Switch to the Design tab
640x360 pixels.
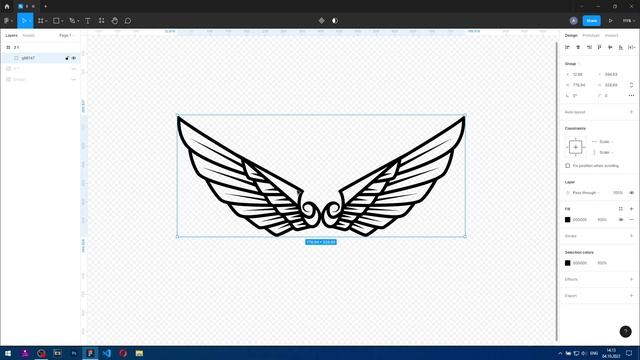point(571,36)
